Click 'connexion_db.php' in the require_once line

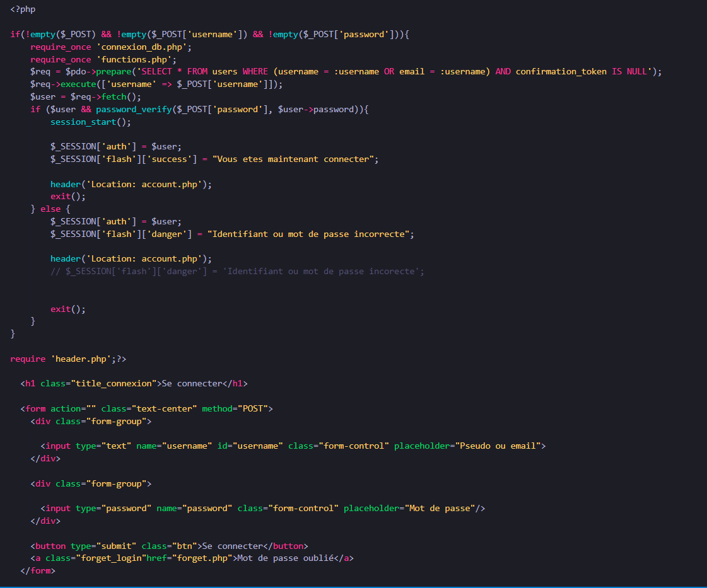point(141,47)
